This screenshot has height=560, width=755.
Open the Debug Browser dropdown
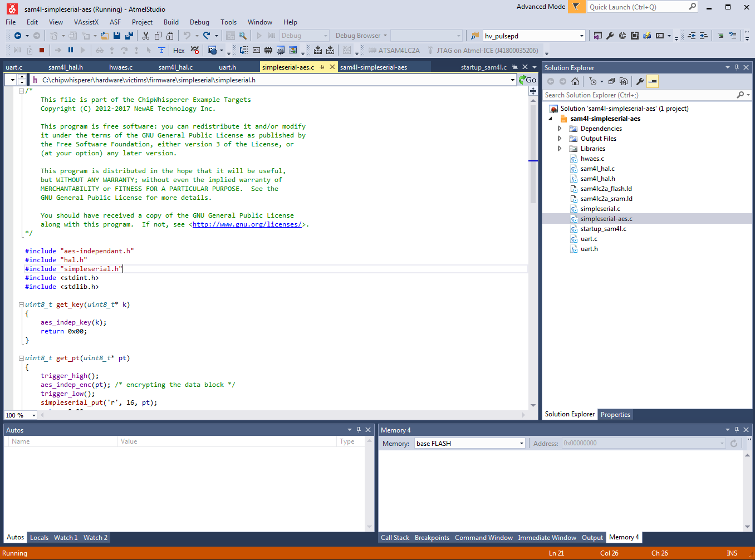361,36
